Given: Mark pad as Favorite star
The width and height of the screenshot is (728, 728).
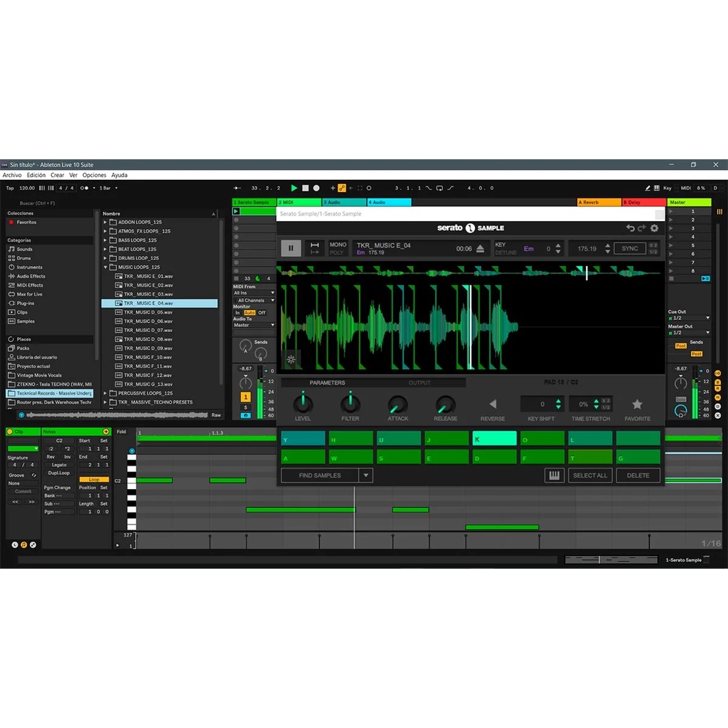Looking at the screenshot, I should tap(637, 404).
